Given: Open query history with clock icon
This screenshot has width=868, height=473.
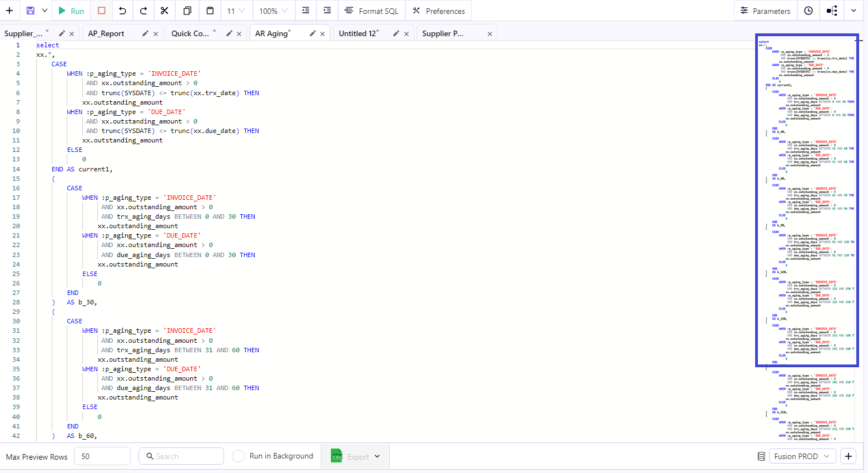Looking at the screenshot, I should coord(809,11).
